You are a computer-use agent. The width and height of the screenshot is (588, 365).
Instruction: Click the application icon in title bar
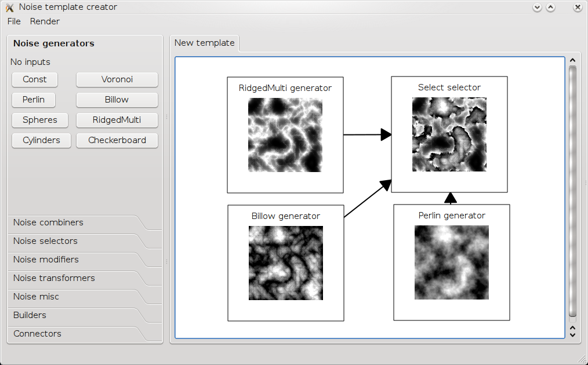coord(9,8)
